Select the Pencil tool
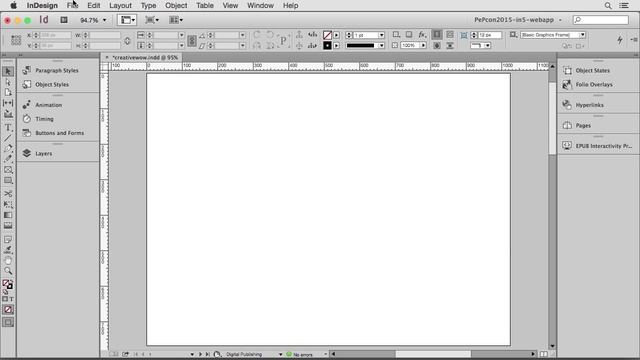The image size is (640, 360). click(8, 159)
